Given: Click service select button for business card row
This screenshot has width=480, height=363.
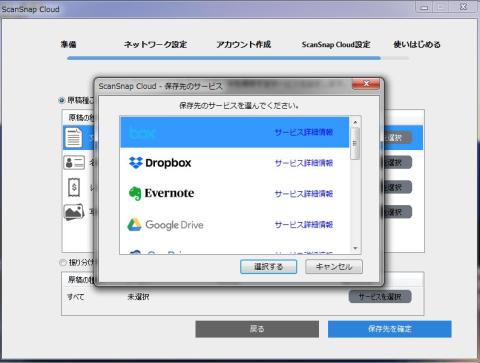Looking at the screenshot, I should tap(398, 163).
